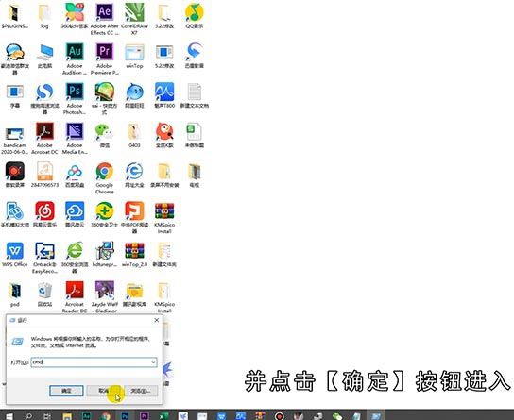The width and height of the screenshot is (514, 420).
Task: Open taskbar search magnifier
Action: pos(28,415)
